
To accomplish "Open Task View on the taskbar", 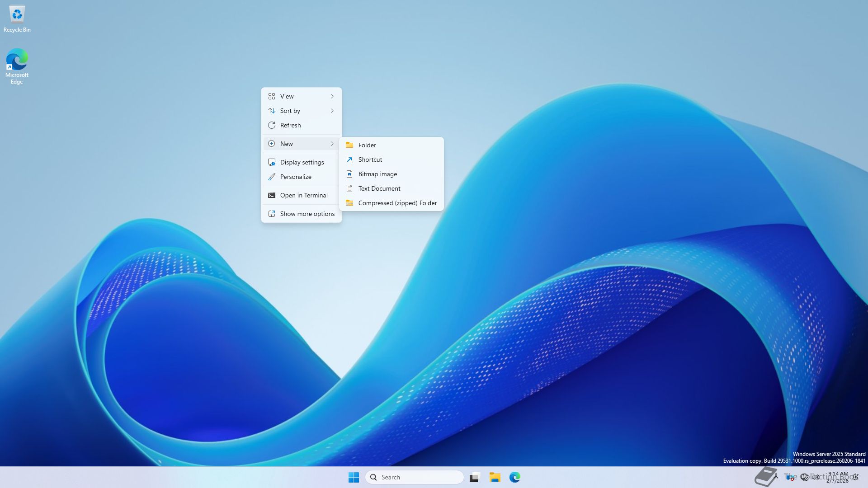I will click(x=474, y=477).
